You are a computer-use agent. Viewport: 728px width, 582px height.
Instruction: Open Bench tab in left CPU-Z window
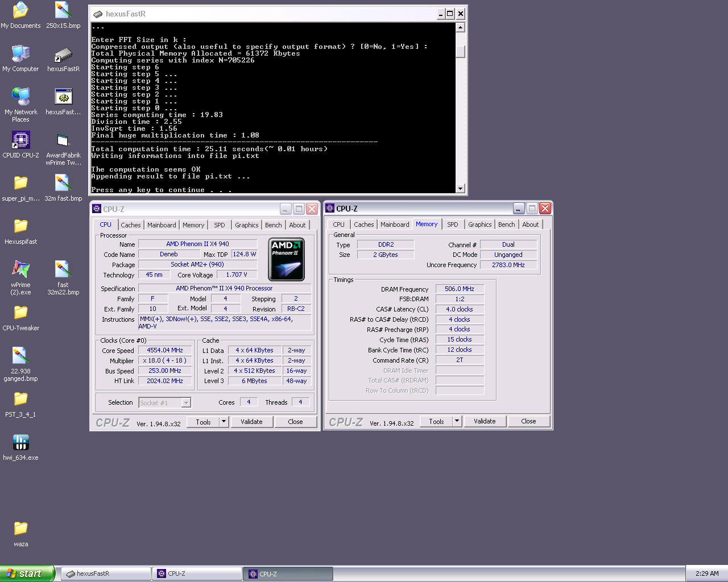(x=274, y=225)
